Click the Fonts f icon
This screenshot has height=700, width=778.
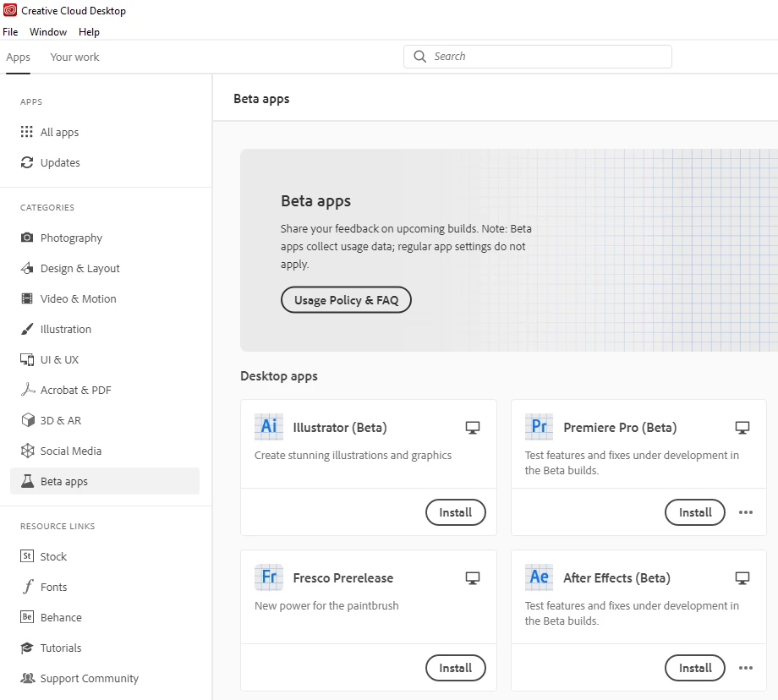click(28, 587)
